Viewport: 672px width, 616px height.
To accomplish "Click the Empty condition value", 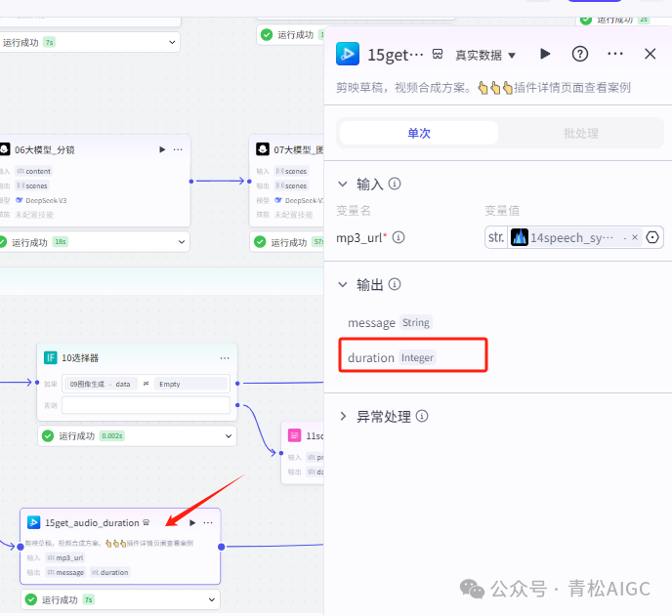I will tap(191, 384).
